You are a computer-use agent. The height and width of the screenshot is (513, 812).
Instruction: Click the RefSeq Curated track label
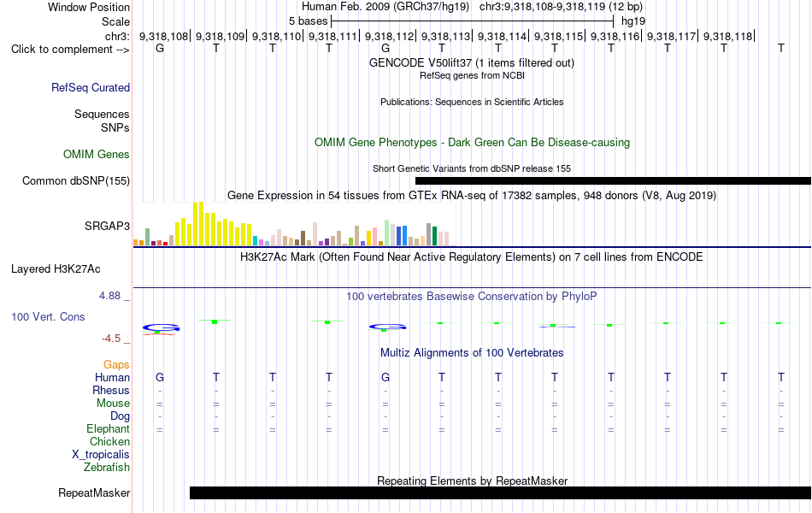point(91,87)
